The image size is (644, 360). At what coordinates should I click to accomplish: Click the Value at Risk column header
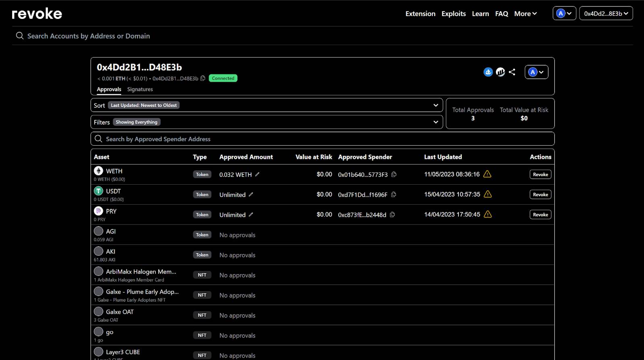coord(314,157)
